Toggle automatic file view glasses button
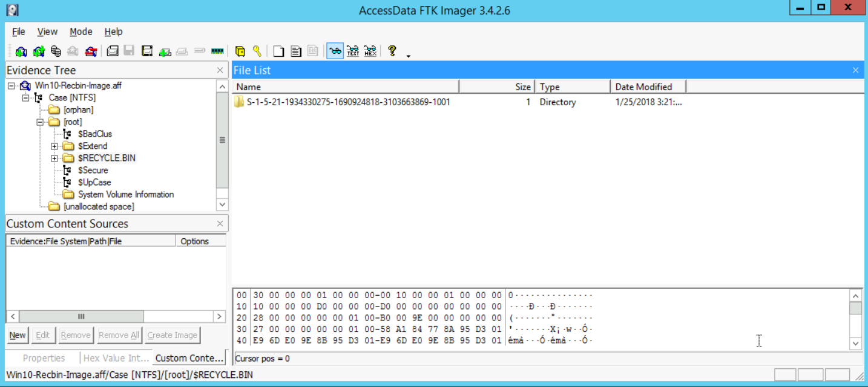This screenshot has height=387, width=868. (x=335, y=51)
